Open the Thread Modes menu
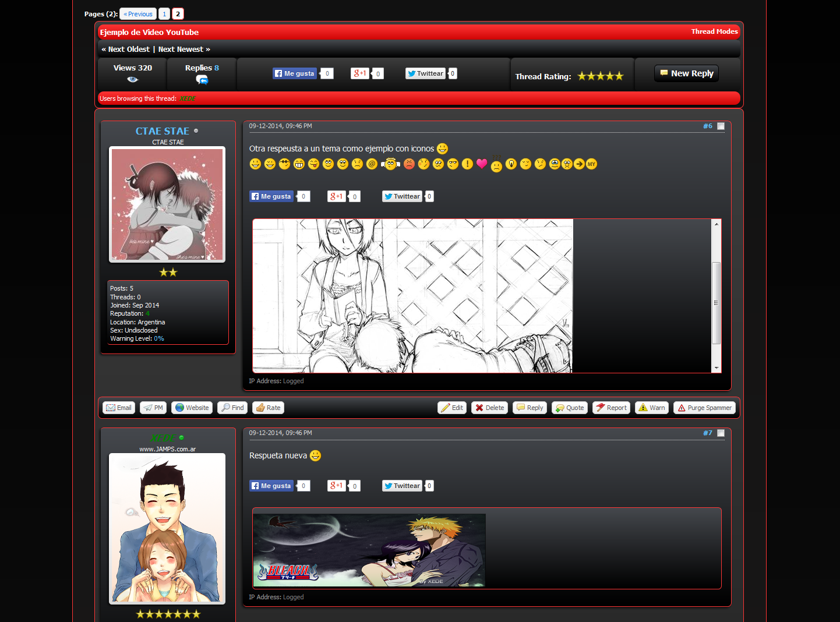 [x=714, y=31]
